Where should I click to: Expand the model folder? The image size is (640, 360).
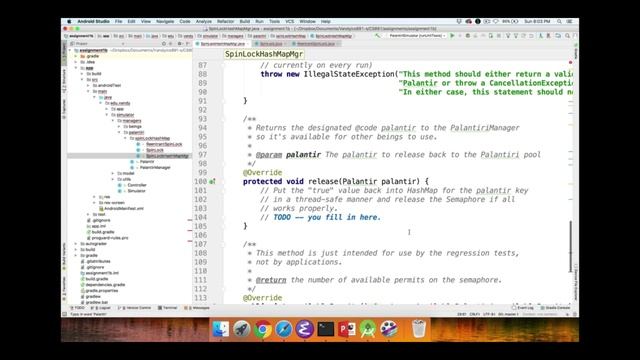click(113, 173)
